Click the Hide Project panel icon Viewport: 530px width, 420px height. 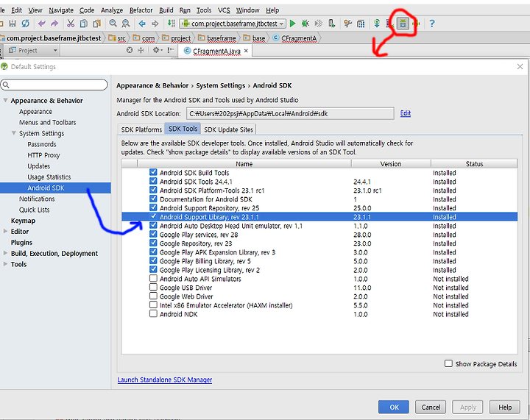[x=171, y=50]
